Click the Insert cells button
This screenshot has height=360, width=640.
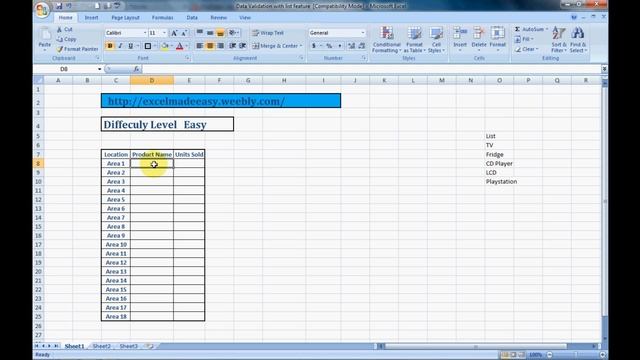(460, 40)
